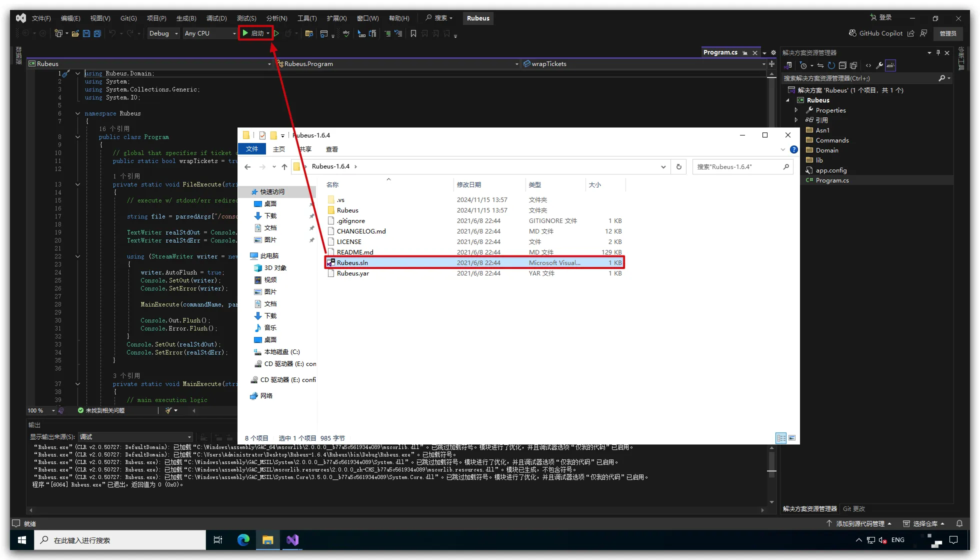The width and height of the screenshot is (980, 560).
Task: Click the 登录 sign-in button
Action: [881, 17]
